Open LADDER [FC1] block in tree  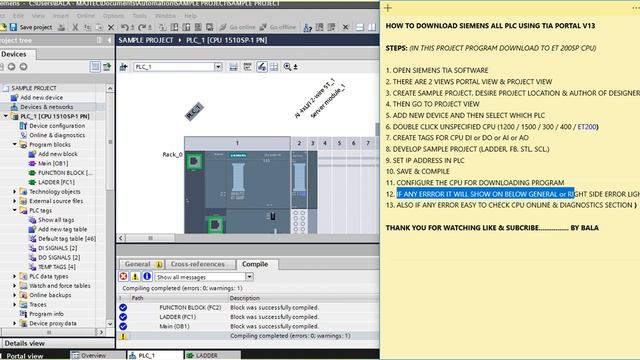tap(56, 182)
